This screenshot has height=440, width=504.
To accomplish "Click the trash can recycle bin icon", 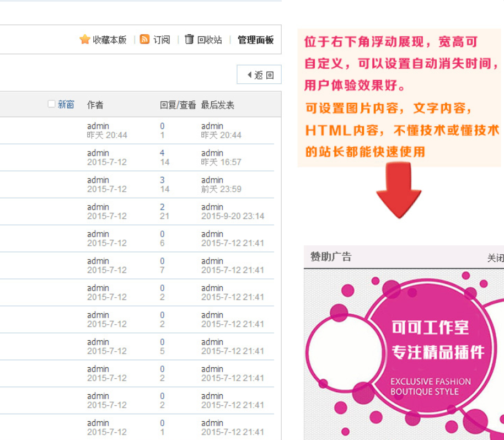I will (x=189, y=39).
